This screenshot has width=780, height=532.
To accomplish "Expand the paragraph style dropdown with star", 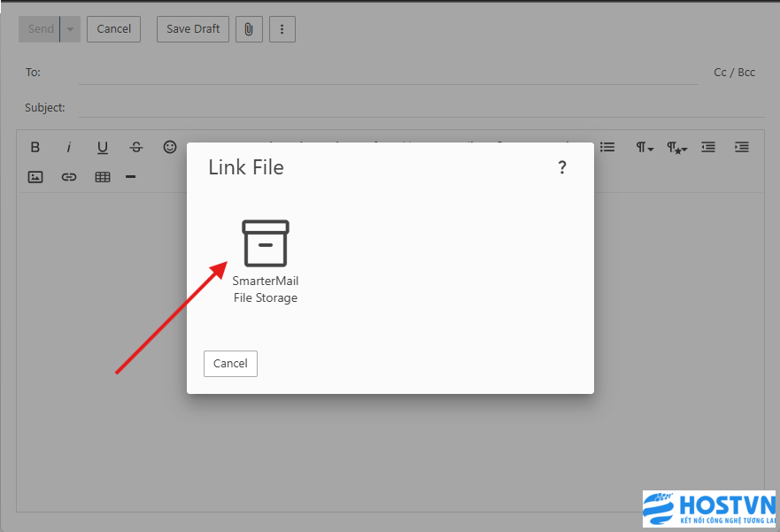I will pos(676,148).
